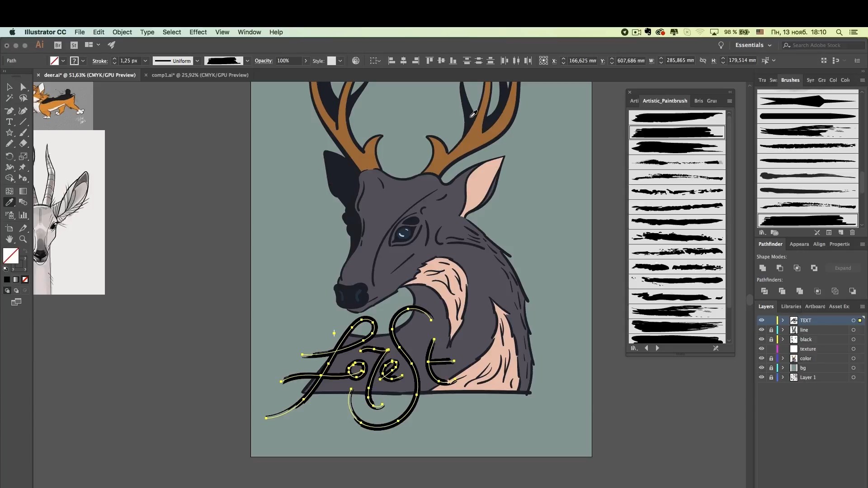Select the Zoom tool

point(23,239)
